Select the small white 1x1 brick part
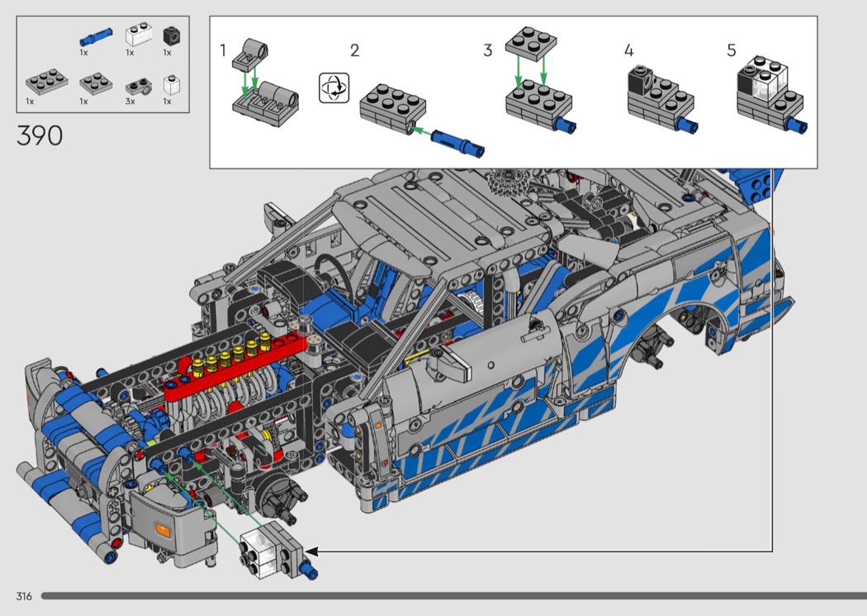The height and width of the screenshot is (616, 867). click(170, 84)
